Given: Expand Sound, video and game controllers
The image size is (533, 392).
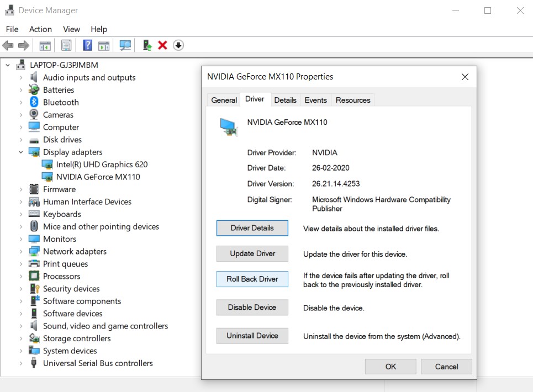Looking at the screenshot, I should [x=21, y=326].
